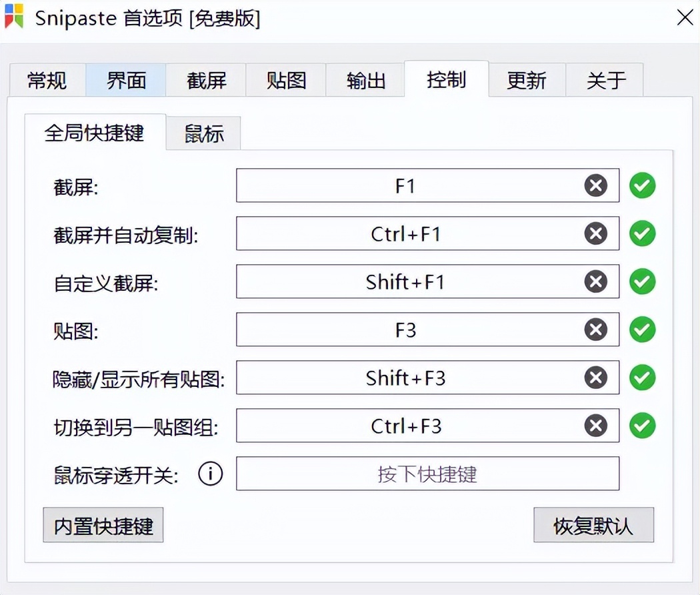Switch to the 常规 tab
700x595 pixels.
pos(47,80)
